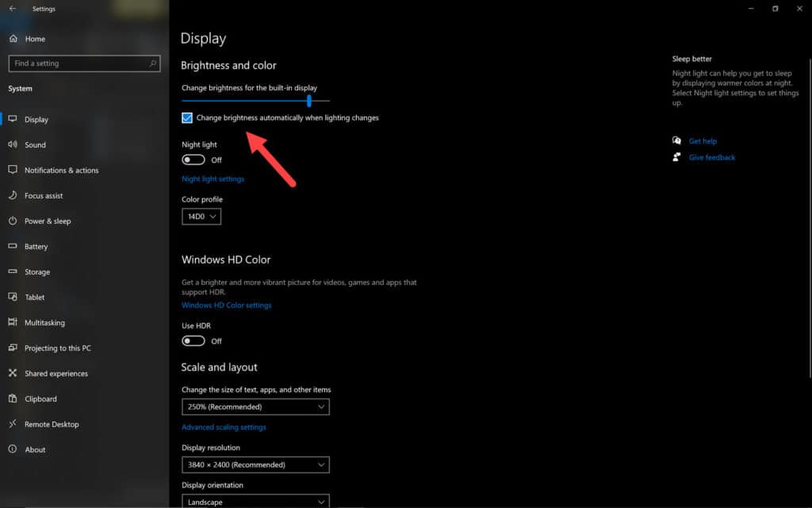The width and height of the screenshot is (812, 508).
Task: Open Remote Desktop settings page
Action: (52, 425)
